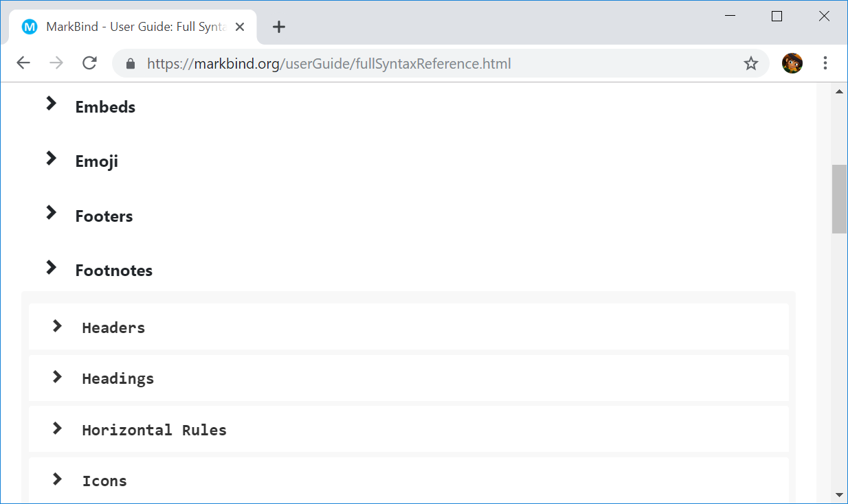Open the Chrome three-dot menu
848x504 pixels.
coord(825,63)
